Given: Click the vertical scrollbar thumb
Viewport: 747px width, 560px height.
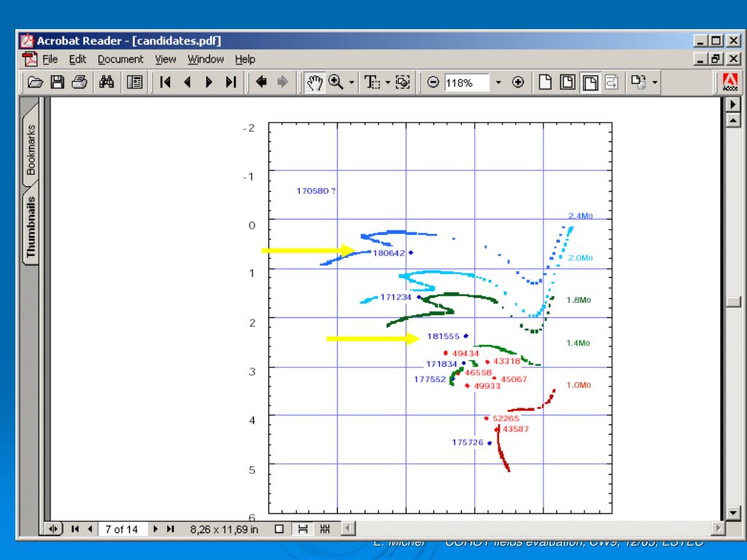Looking at the screenshot, I should [x=732, y=301].
